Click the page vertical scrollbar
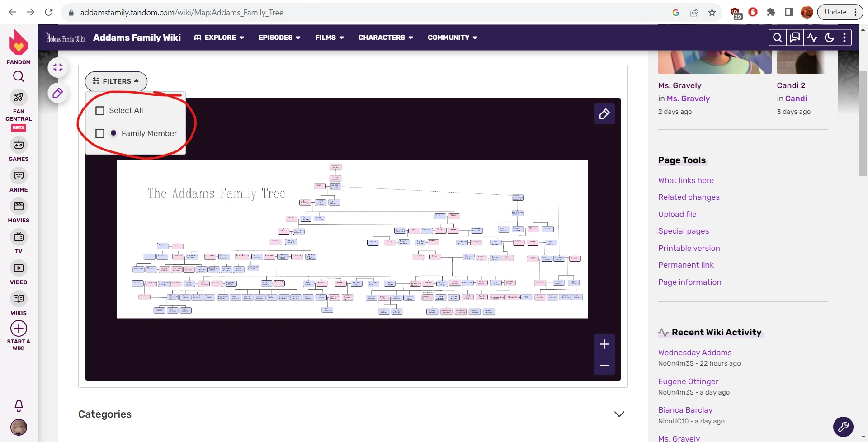This screenshot has height=442, width=868. tap(863, 123)
